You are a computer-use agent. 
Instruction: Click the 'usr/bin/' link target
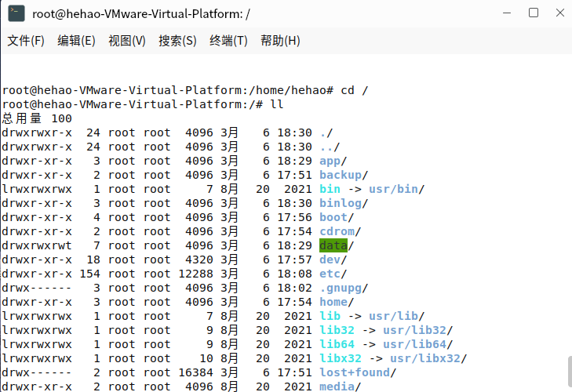coord(396,189)
